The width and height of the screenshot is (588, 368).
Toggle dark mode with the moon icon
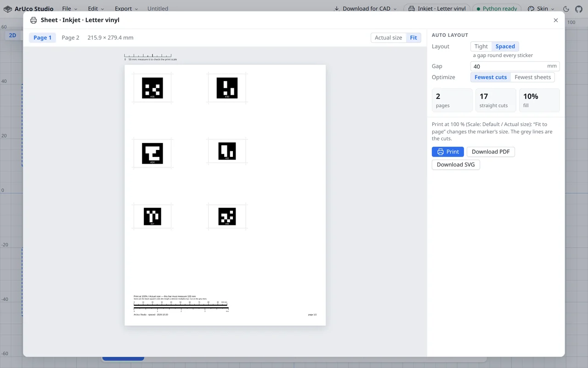click(566, 9)
